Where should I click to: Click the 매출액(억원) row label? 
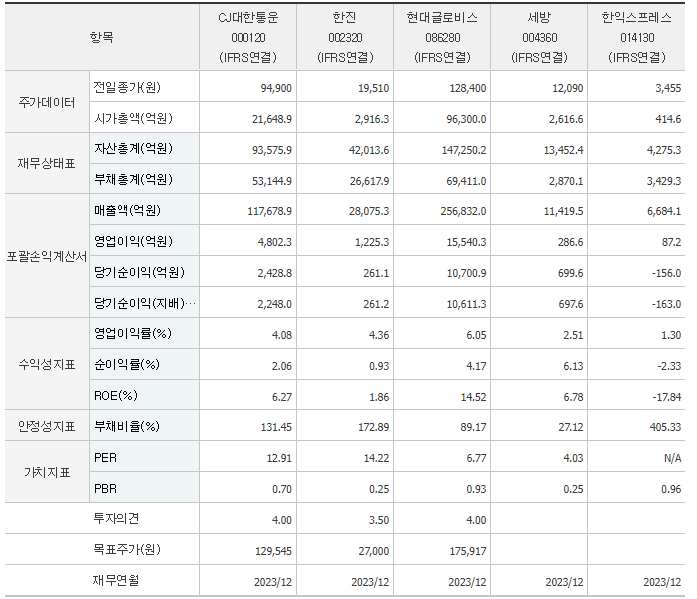pyautogui.click(x=127, y=210)
